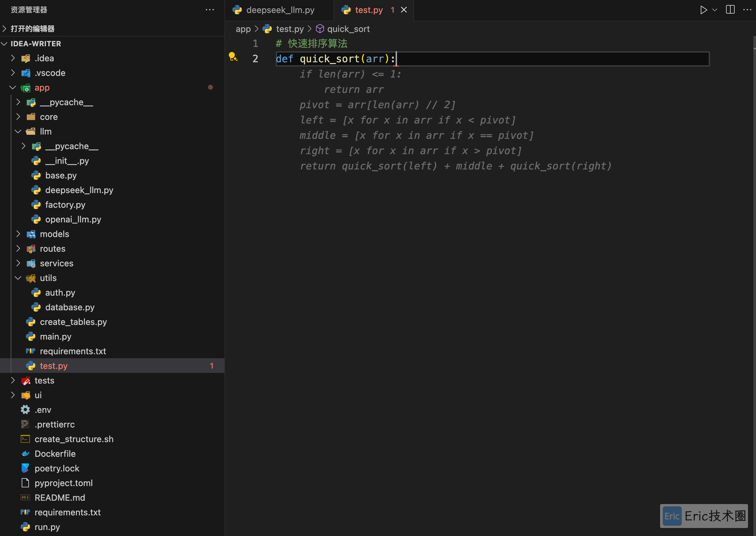Open explorer views ellipsis menu
Viewport: 756px width, 536px height.
(210, 10)
